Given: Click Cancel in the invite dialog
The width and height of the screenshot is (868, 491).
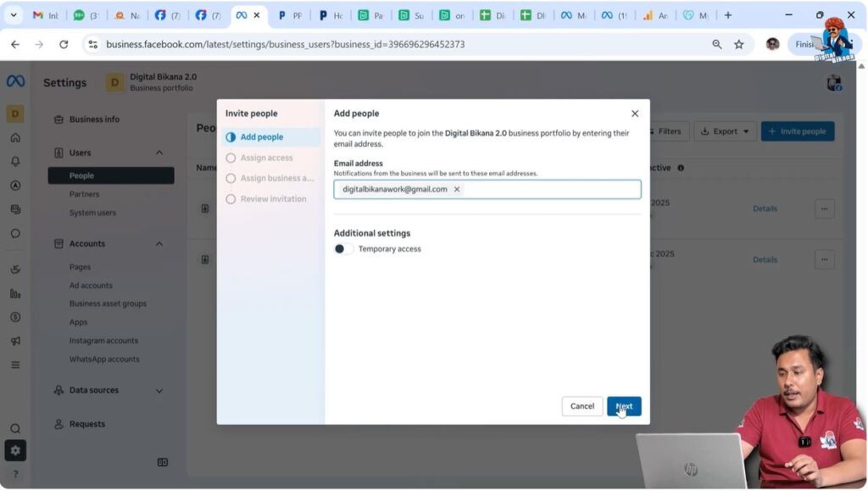Looking at the screenshot, I should tap(581, 406).
